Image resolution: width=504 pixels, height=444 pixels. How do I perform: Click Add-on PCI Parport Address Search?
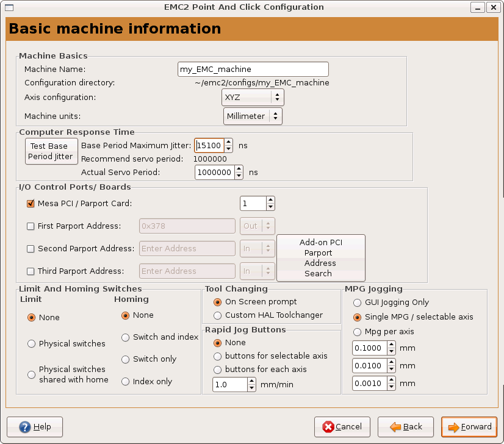click(320, 258)
